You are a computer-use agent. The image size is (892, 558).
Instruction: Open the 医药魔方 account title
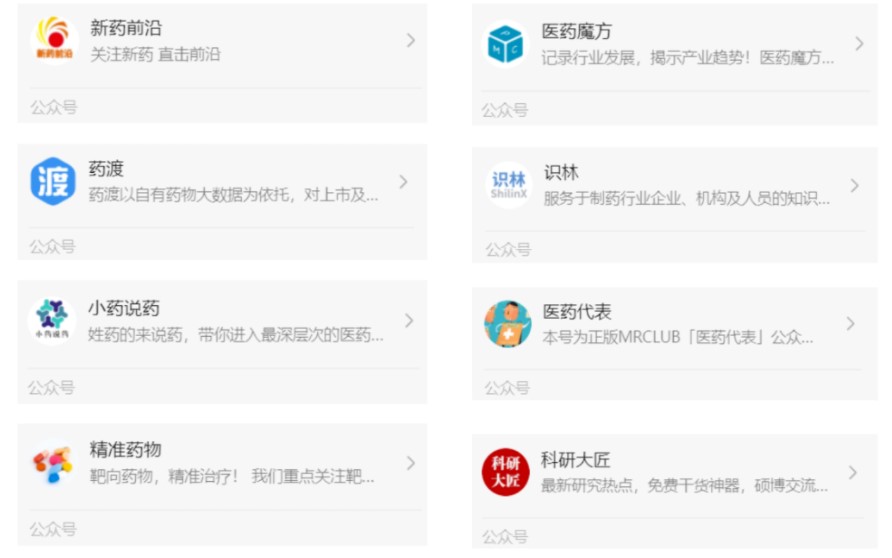tap(576, 31)
